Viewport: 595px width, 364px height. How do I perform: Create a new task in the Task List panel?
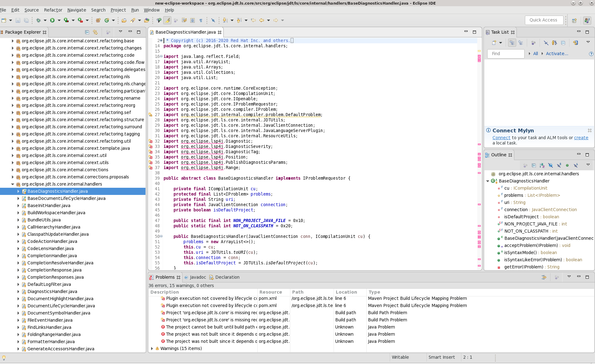[494, 42]
